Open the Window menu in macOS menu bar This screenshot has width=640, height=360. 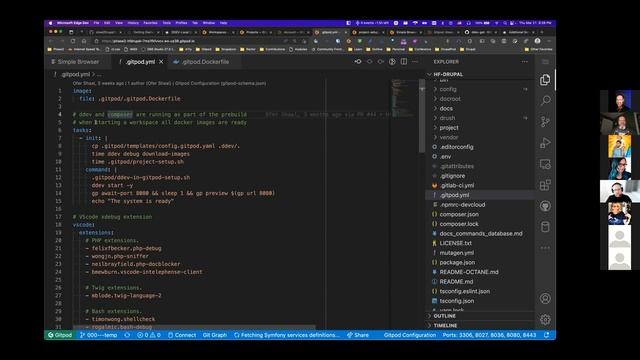point(209,23)
